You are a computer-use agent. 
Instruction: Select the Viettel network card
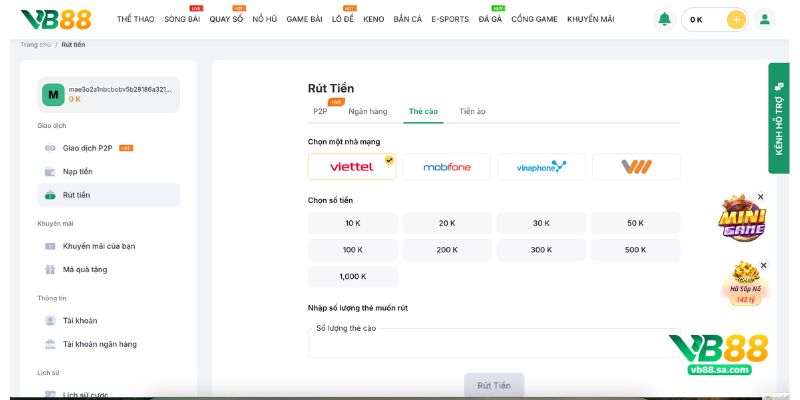(352, 167)
